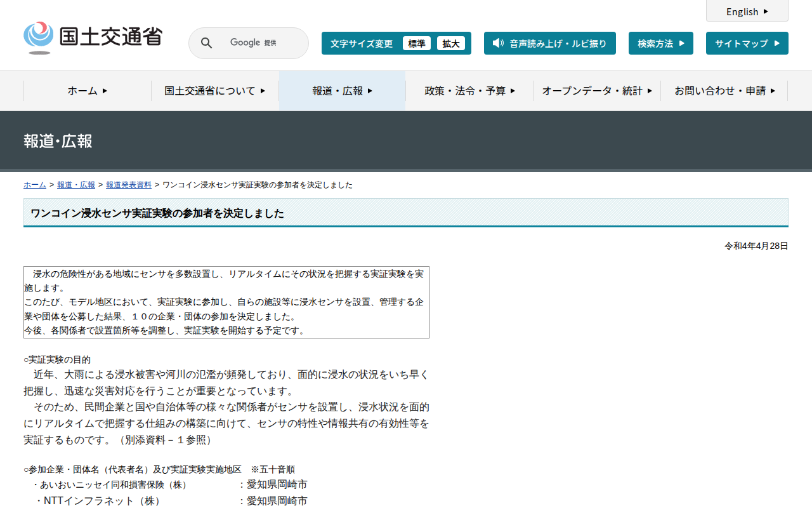Click the 国土交通省 site title text

coord(111,36)
